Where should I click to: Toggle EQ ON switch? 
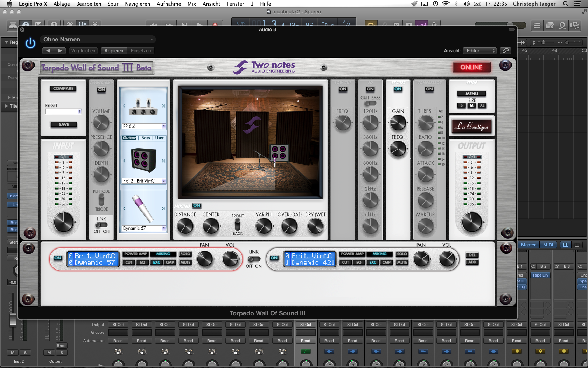[x=370, y=89]
